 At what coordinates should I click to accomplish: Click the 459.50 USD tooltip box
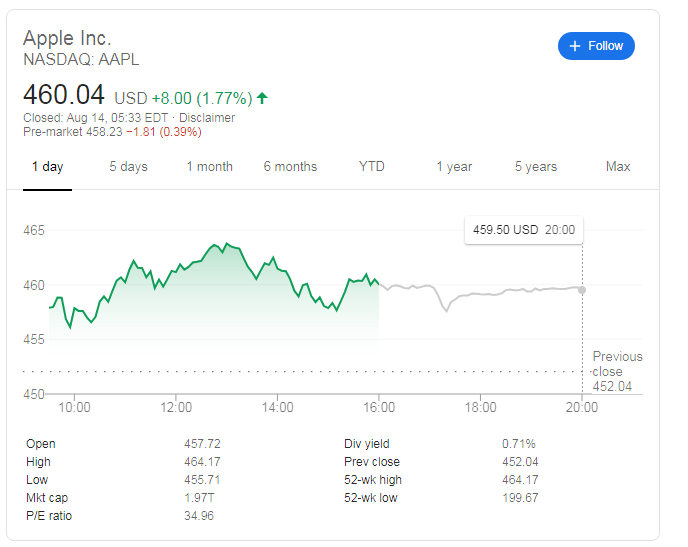(x=524, y=230)
